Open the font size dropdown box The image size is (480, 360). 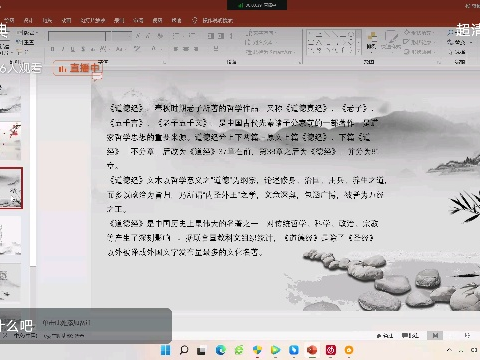click(x=122, y=36)
